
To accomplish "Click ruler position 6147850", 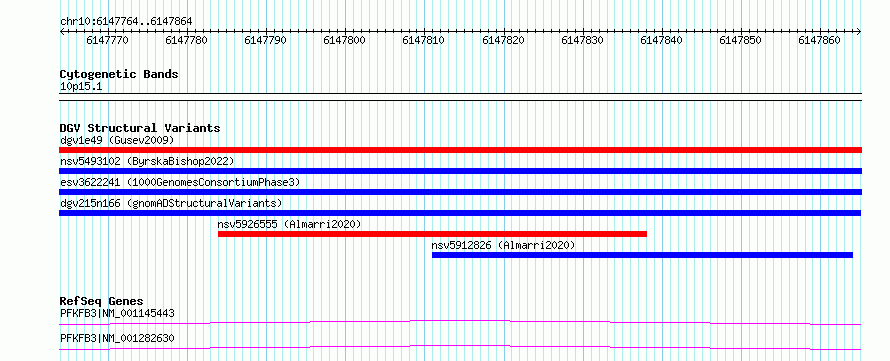I will (x=741, y=40).
